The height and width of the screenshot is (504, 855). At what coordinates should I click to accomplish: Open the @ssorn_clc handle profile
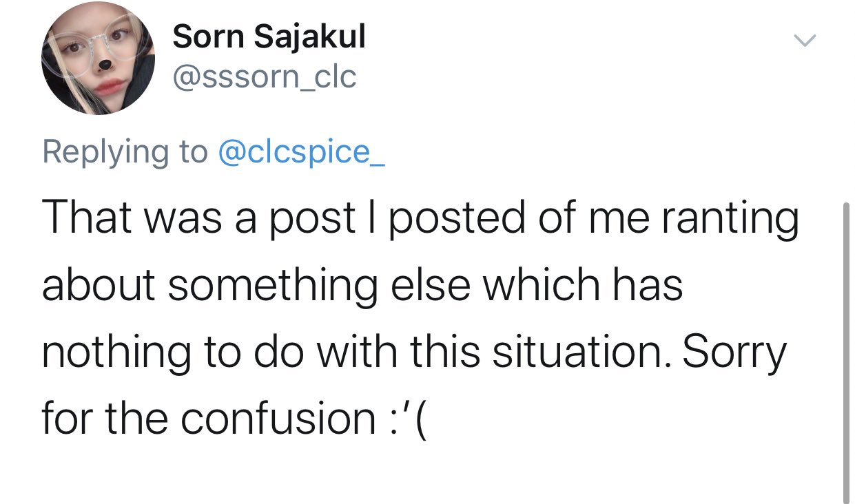(x=264, y=78)
